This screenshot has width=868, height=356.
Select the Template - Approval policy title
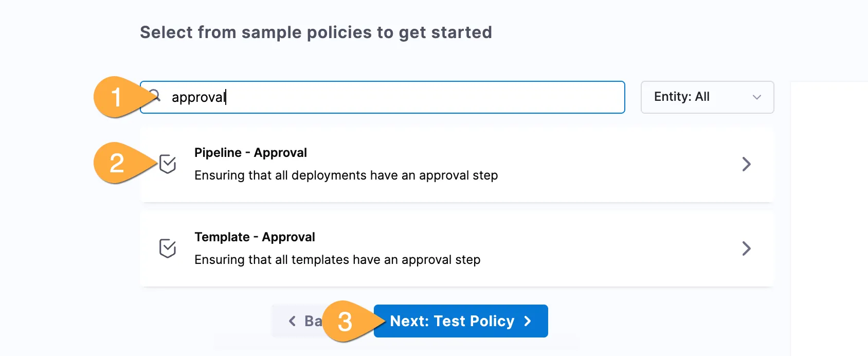pyautogui.click(x=255, y=237)
